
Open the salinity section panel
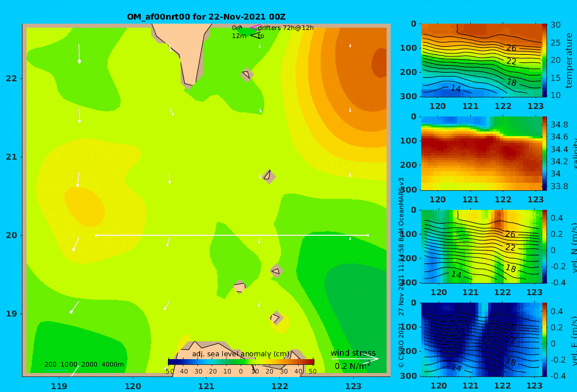point(481,153)
